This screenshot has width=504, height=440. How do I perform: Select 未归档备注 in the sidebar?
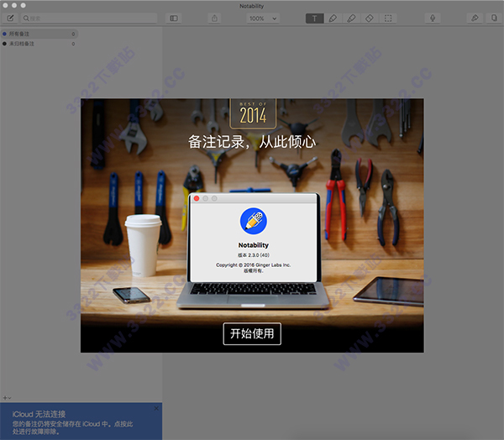[x=39, y=44]
